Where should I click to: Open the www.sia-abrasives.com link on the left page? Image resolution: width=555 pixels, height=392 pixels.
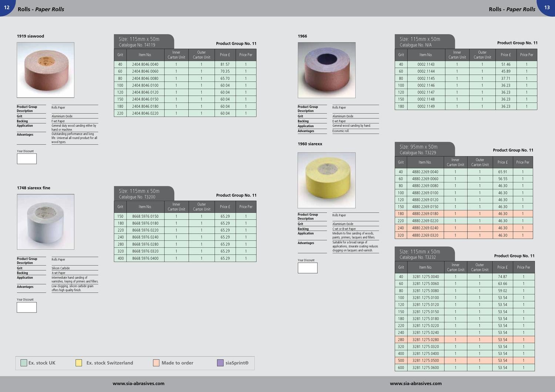(x=138, y=383)
